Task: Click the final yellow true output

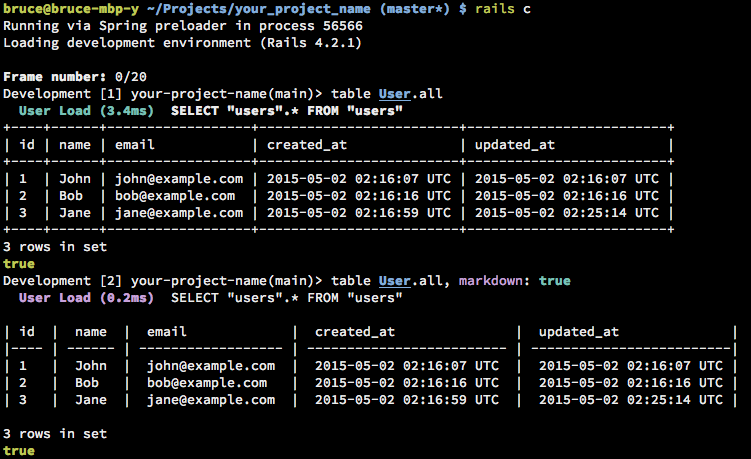Action: point(19,451)
